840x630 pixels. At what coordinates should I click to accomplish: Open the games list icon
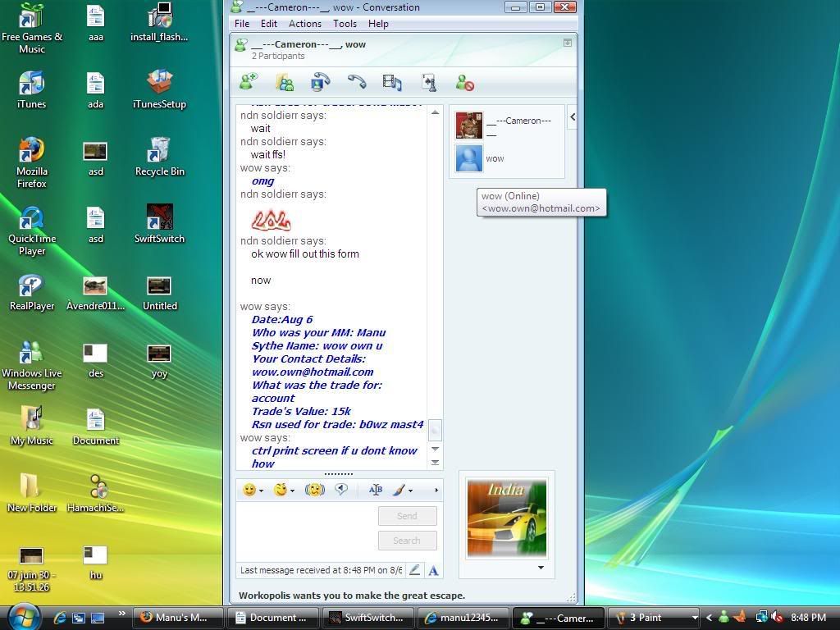pyautogui.click(x=428, y=83)
